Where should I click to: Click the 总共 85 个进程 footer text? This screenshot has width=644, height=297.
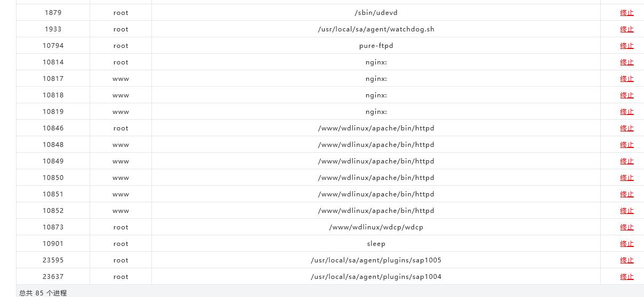coord(43,293)
